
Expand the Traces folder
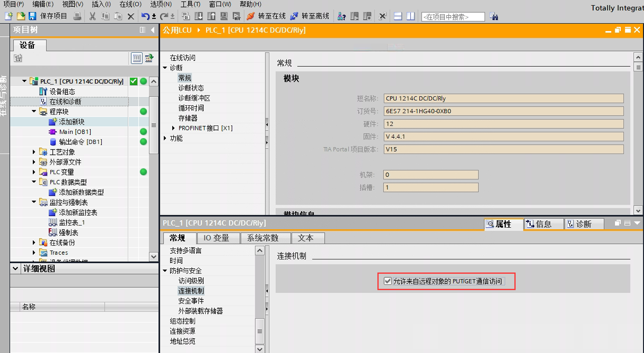click(x=34, y=252)
